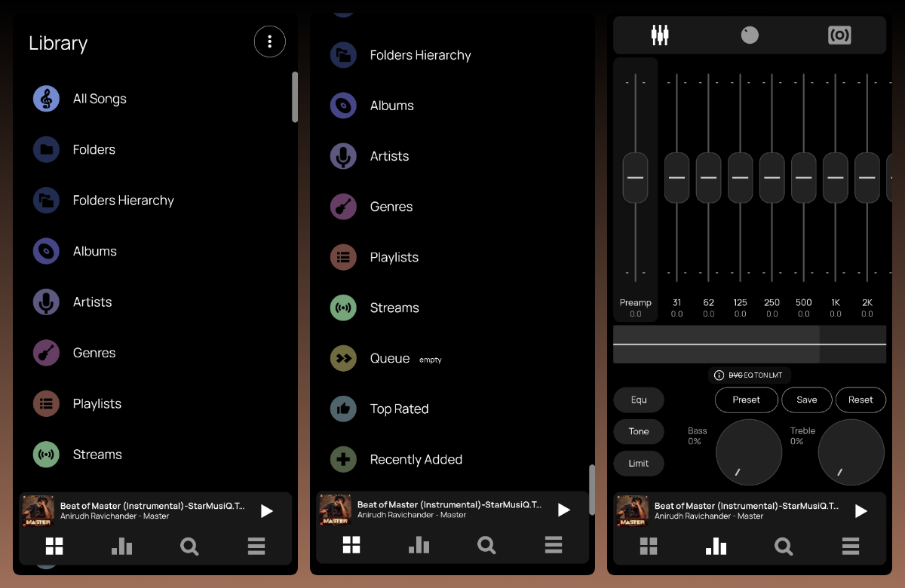Open the Preset list
The height and width of the screenshot is (588, 905).
(x=746, y=400)
